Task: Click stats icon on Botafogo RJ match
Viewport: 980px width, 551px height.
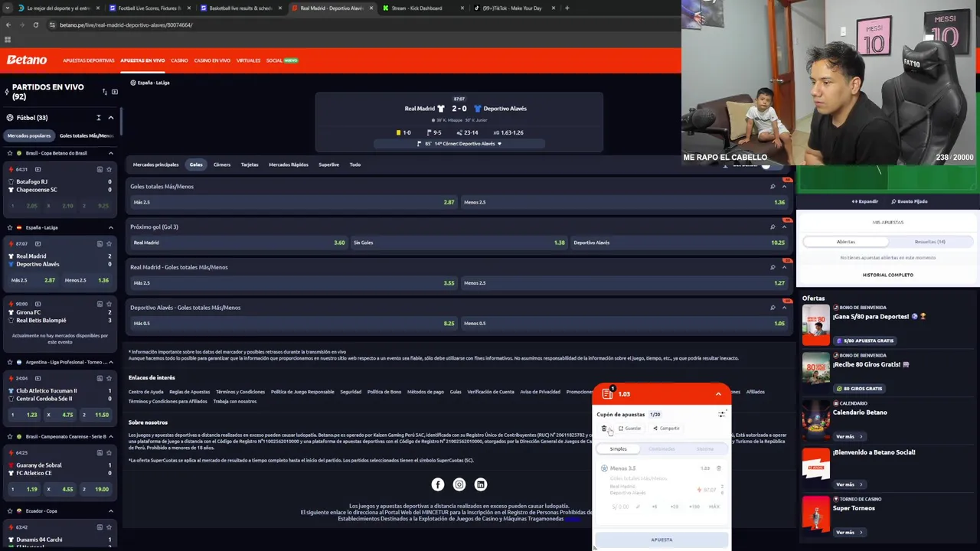Action: 100,169
